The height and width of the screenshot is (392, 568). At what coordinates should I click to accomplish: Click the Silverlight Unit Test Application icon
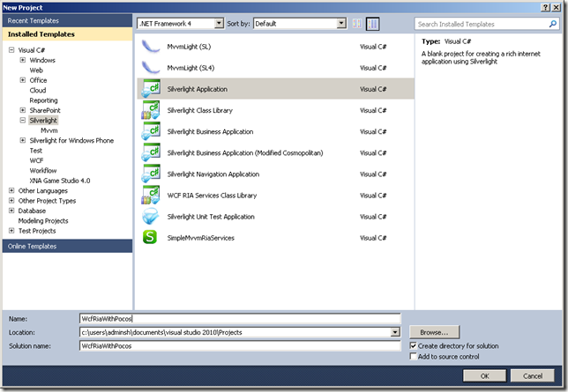point(150,217)
